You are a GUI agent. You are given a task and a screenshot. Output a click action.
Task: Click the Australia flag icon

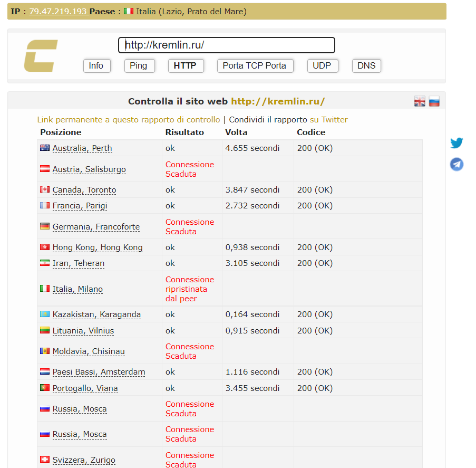[45, 148]
